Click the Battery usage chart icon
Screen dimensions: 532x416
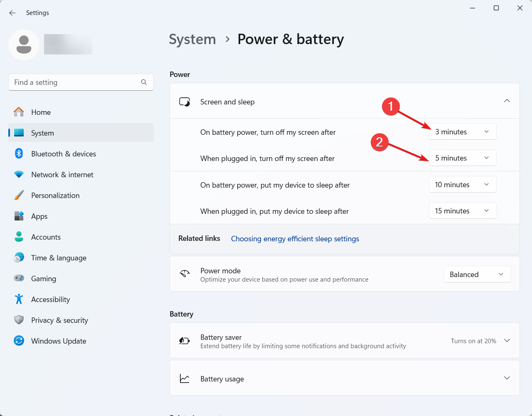[185, 379]
